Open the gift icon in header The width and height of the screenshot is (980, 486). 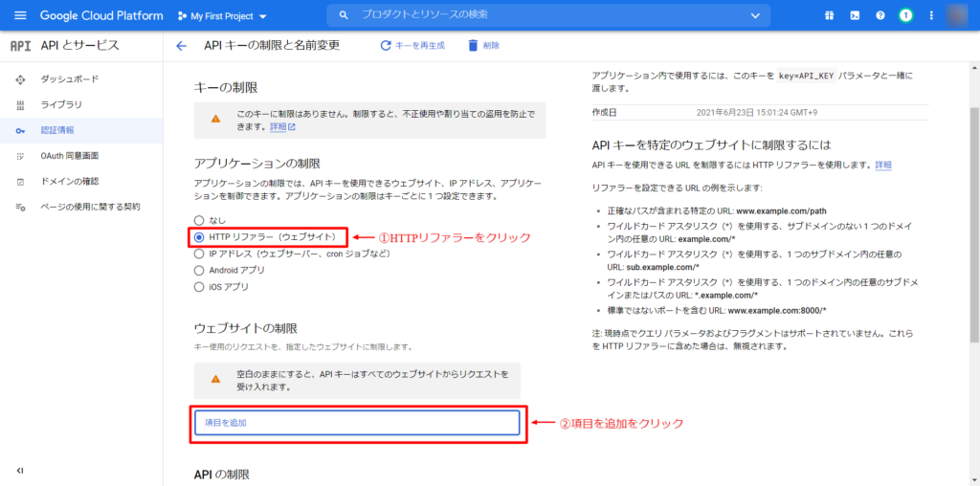point(830,15)
